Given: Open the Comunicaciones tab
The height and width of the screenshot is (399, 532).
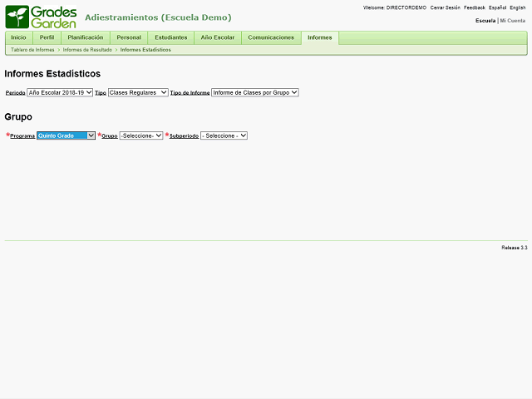Looking at the screenshot, I should (271, 37).
